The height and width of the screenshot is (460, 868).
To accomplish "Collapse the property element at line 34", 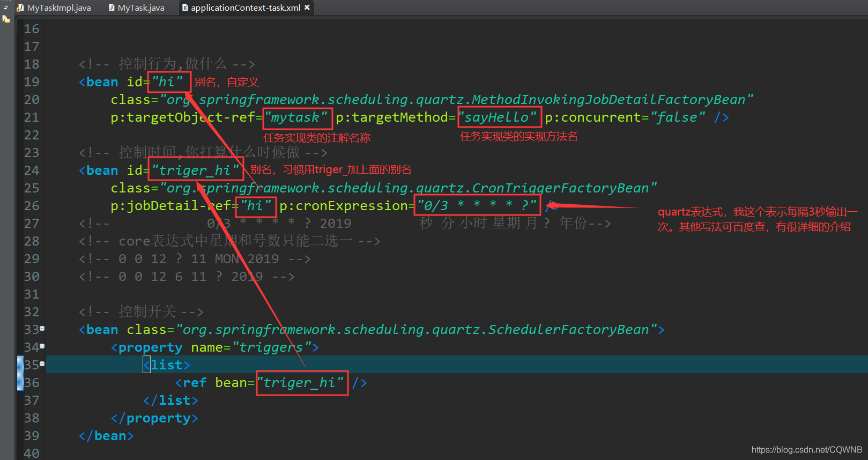I will (42, 346).
